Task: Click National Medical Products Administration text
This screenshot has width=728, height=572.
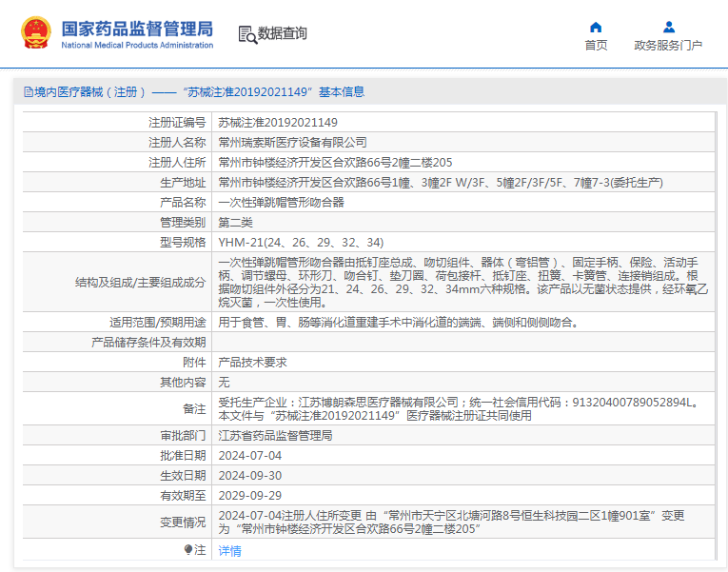Action: [x=137, y=45]
